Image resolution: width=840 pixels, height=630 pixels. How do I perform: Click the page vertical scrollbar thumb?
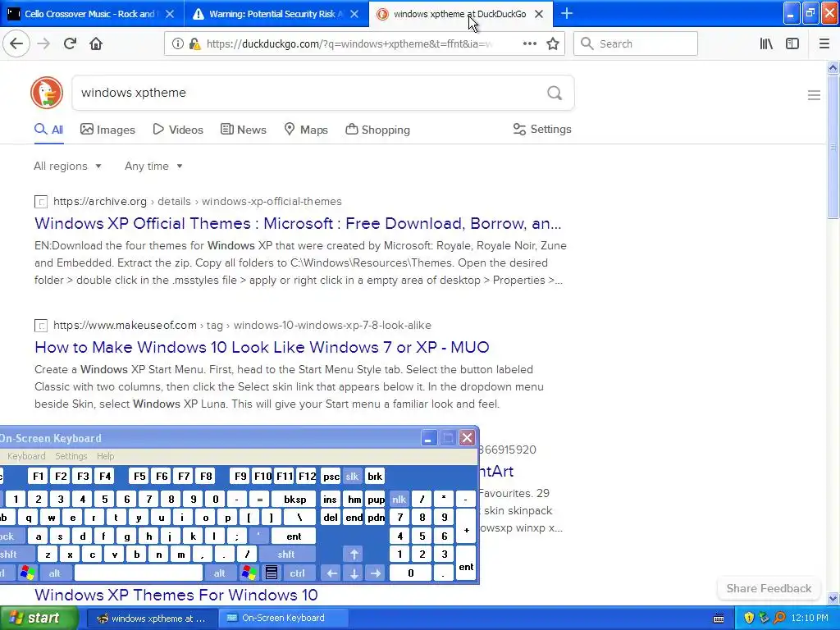833,146
